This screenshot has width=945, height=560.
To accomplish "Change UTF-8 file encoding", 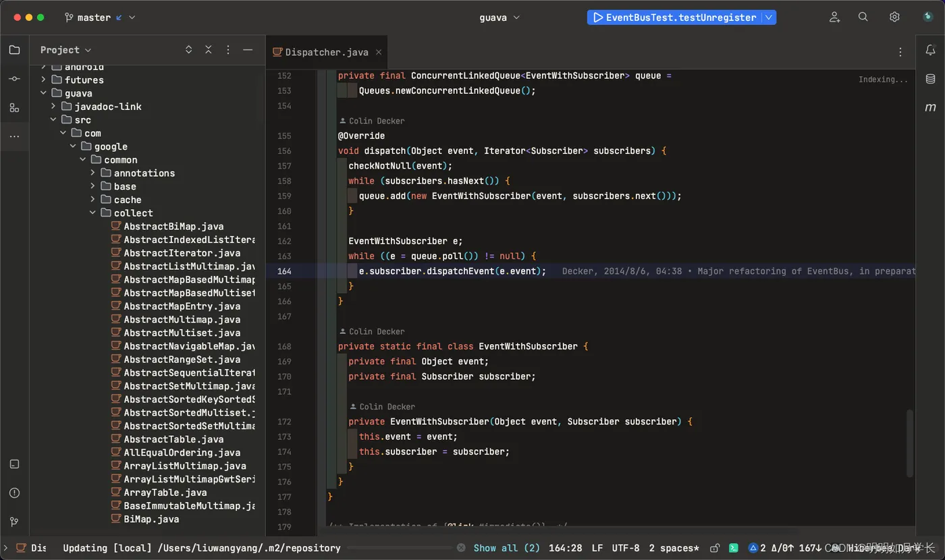I will pyautogui.click(x=626, y=548).
